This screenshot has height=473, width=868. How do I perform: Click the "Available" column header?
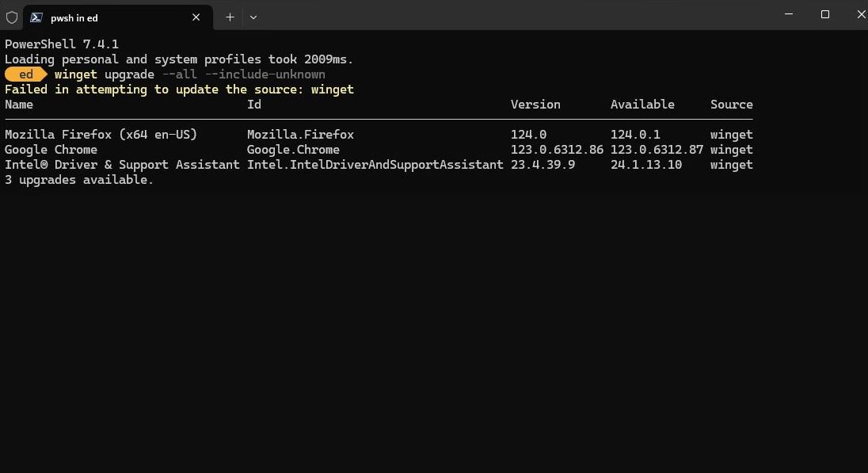click(642, 104)
